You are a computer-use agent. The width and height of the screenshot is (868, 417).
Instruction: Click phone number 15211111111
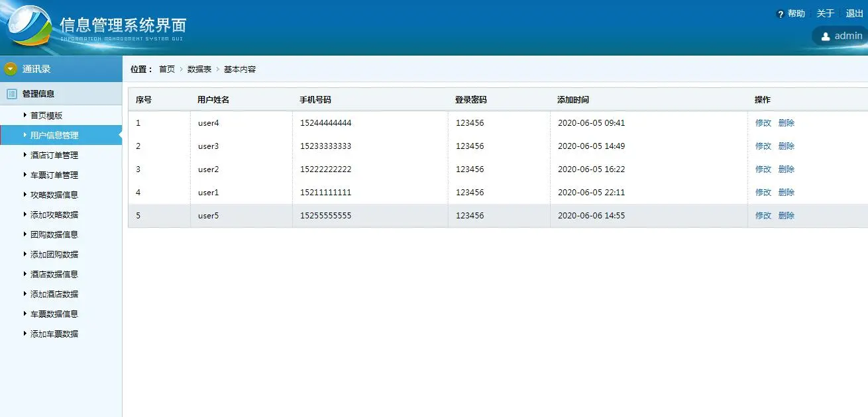[325, 192]
